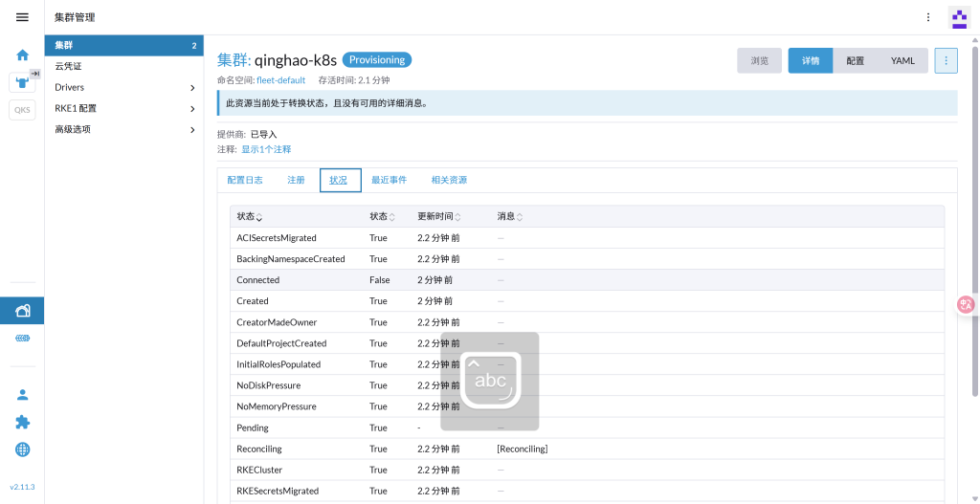The image size is (980, 504).
Task: Open the Extensions puzzle icon
Action: coord(22,422)
